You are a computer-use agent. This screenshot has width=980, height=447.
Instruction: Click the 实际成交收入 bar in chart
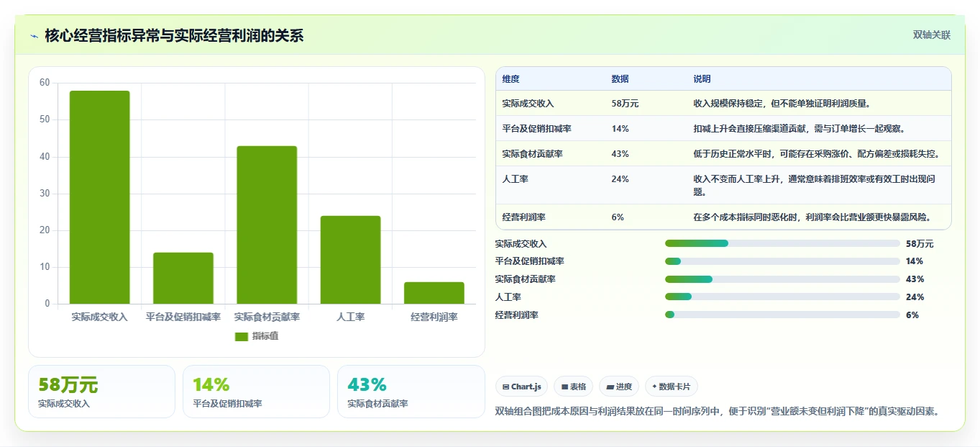pos(100,197)
